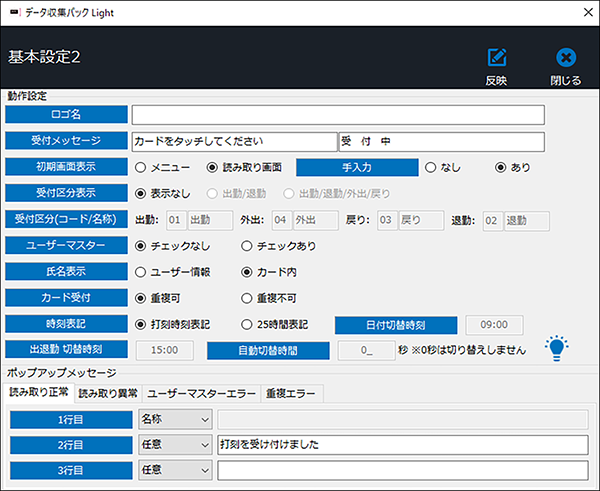Click the 初期画面表示 label
Viewport: 600px width, 491px height.
(x=66, y=166)
